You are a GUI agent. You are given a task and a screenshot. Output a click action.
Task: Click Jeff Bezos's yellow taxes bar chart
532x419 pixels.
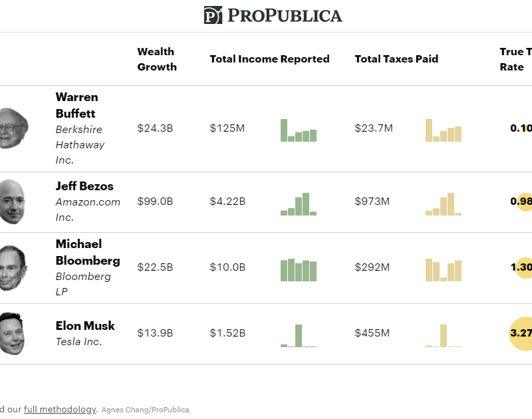coord(444,204)
